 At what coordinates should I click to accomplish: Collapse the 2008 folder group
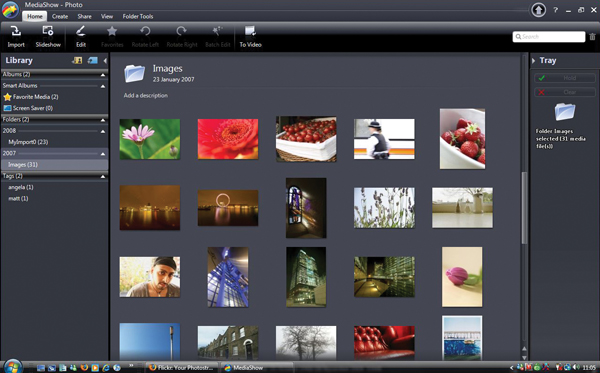103,131
